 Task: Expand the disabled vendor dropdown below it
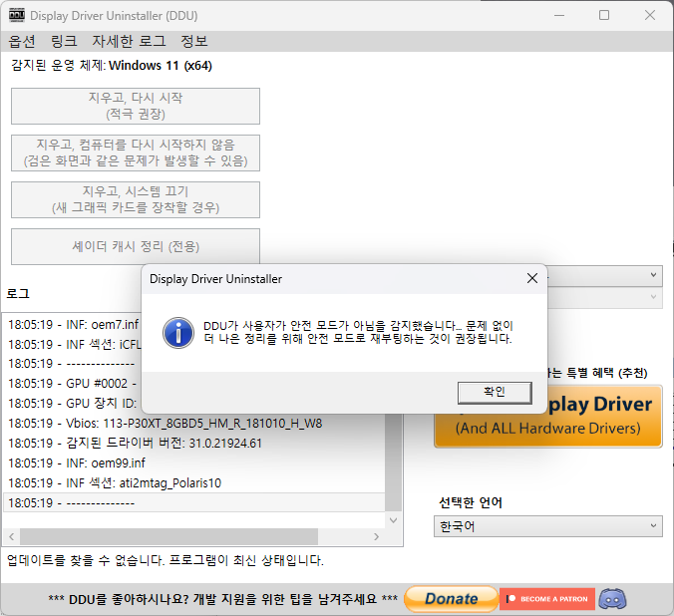pyautogui.click(x=653, y=297)
